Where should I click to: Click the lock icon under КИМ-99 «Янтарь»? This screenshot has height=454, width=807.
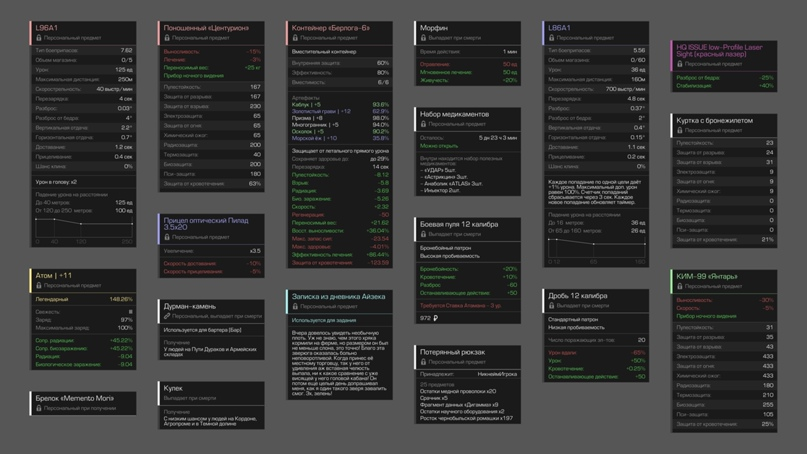679,286
